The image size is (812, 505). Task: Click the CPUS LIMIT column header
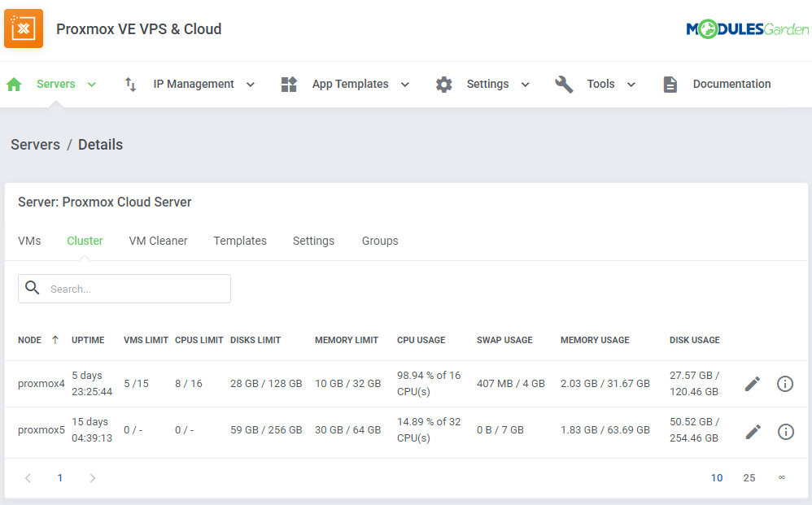[x=199, y=340]
